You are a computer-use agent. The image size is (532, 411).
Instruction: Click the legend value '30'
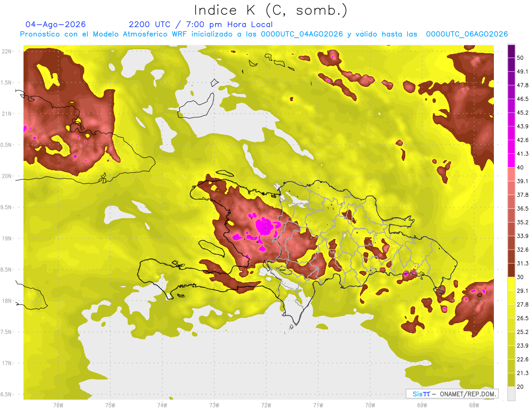coord(520,277)
